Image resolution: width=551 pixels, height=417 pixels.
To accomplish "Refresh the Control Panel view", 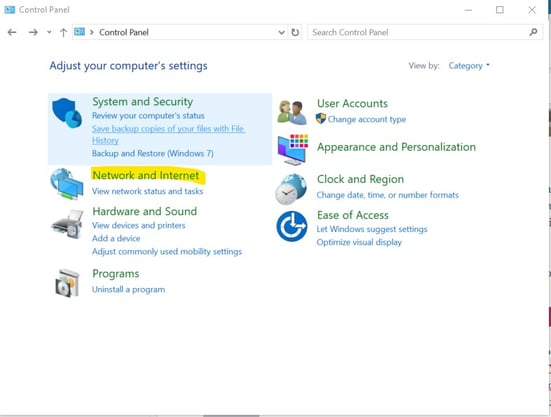I will pos(295,32).
